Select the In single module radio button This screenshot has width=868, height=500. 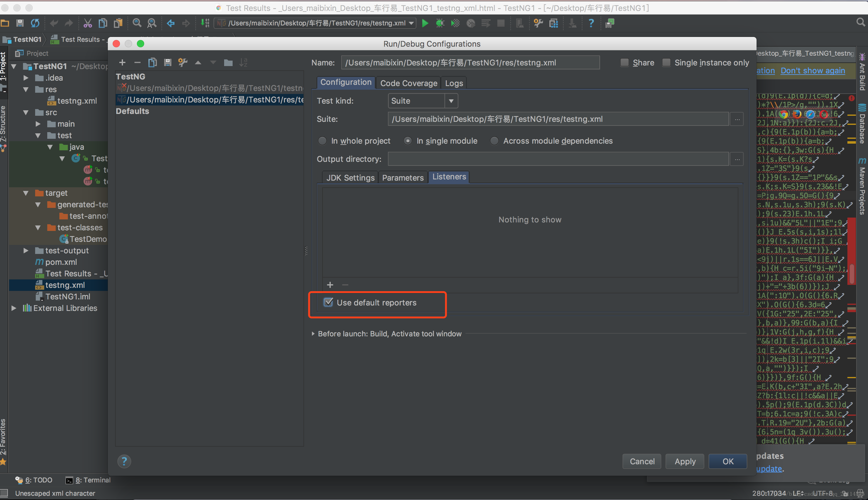click(407, 140)
